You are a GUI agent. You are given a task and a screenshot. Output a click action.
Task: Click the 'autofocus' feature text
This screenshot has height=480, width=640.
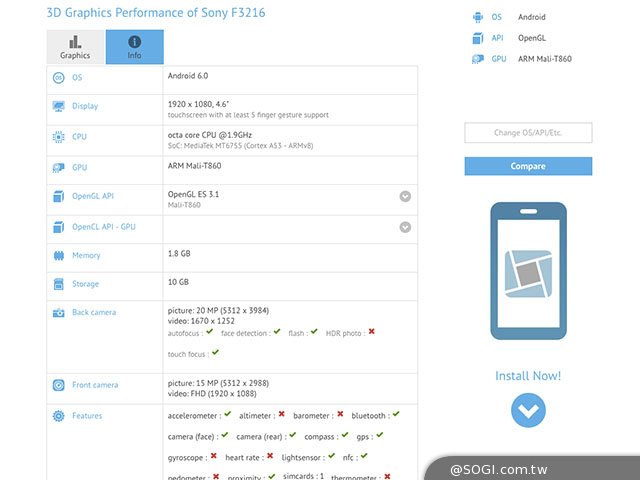click(183, 333)
